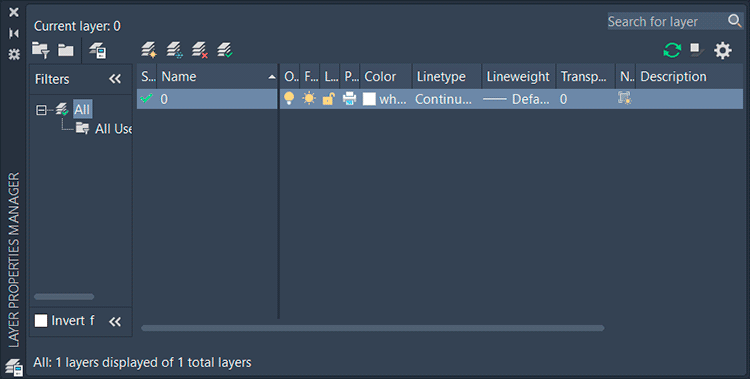Open the Layer States Manager icon
This screenshot has width=750, height=379.
98,50
